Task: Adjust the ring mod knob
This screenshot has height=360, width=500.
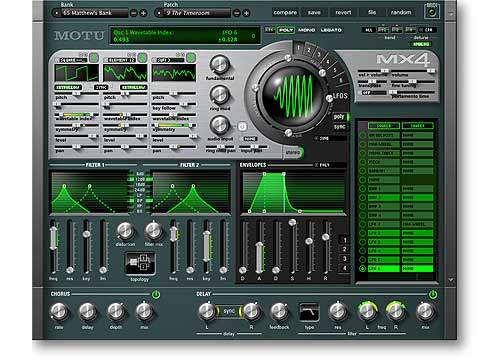Action: tap(220, 95)
